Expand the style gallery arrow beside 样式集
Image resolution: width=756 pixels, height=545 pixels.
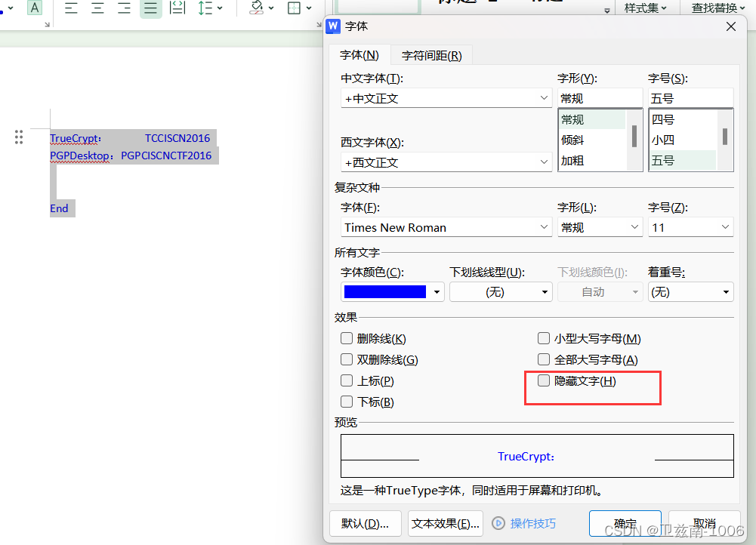coord(607,11)
